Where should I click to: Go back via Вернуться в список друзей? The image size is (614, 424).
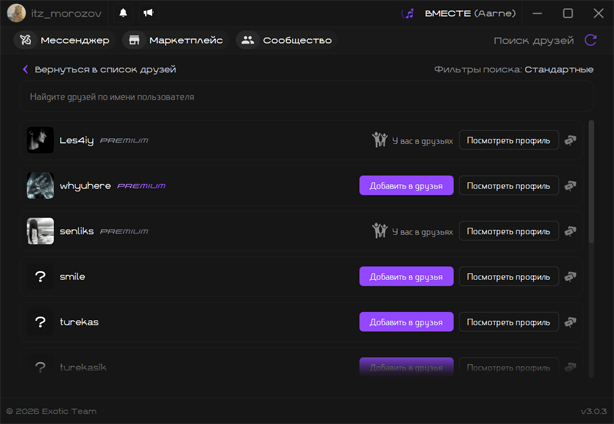pyautogui.click(x=99, y=69)
